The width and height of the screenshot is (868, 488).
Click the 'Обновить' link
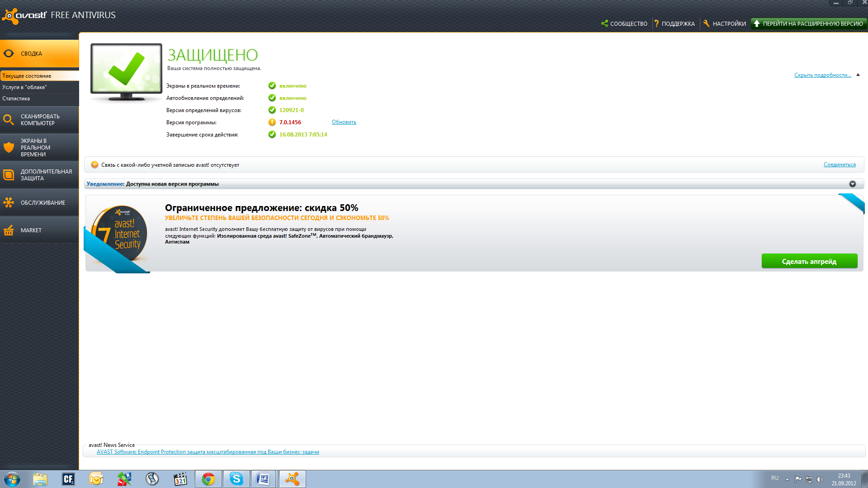tap(344, 122)
